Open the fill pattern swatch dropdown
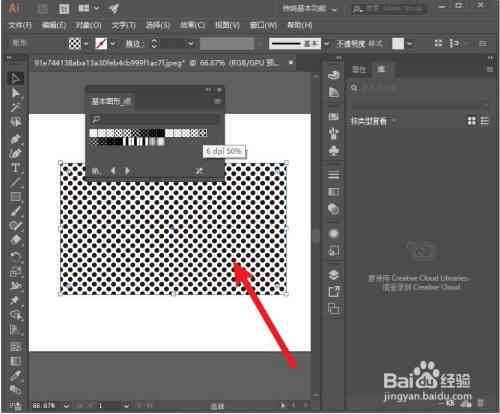 [86, 44]
